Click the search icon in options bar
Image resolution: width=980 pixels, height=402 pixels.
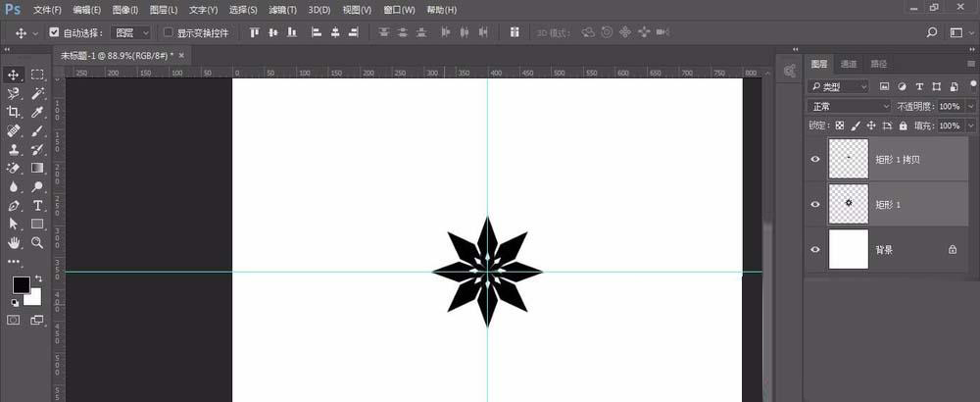pos(932,32)
